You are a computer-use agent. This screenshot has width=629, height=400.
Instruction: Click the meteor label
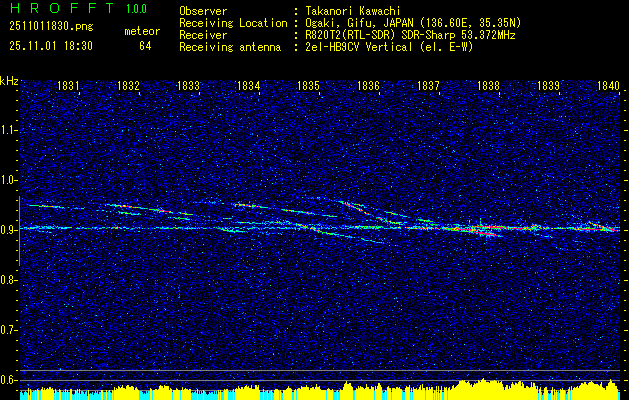(x=142, y=31)
